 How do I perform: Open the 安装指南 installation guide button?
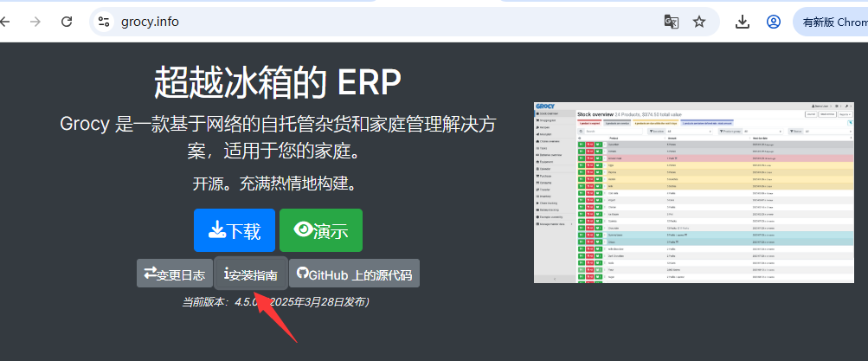pyautogui.click(x=251, y=274)
